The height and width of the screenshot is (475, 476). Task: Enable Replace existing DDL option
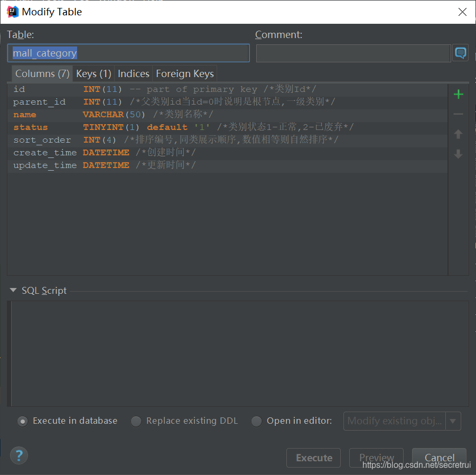tap(136, 421)
